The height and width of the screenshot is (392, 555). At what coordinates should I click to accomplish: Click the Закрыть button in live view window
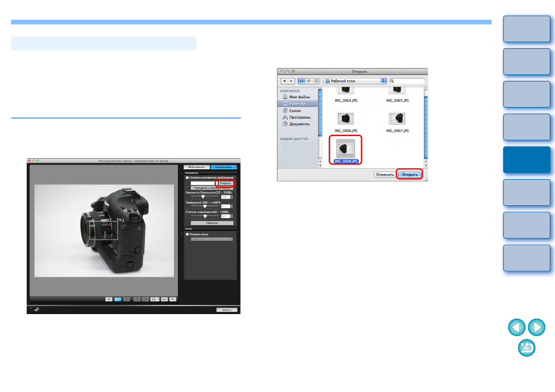click(226, 309)
